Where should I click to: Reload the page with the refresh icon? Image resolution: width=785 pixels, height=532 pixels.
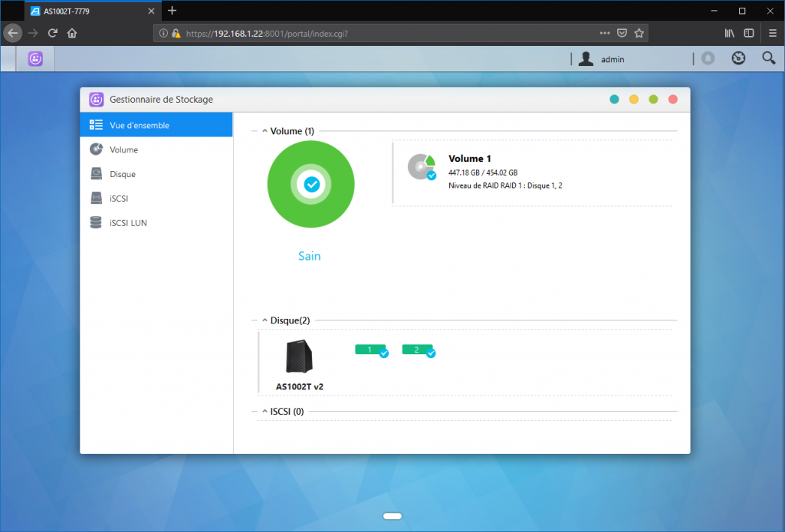(52, 33)
